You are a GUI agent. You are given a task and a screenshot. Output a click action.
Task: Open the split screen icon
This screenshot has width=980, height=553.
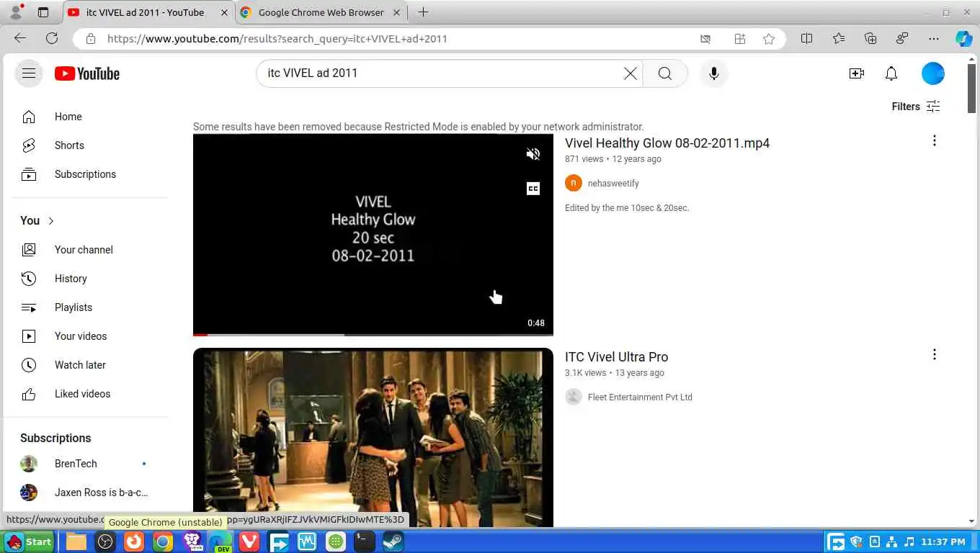coord(806,39)
